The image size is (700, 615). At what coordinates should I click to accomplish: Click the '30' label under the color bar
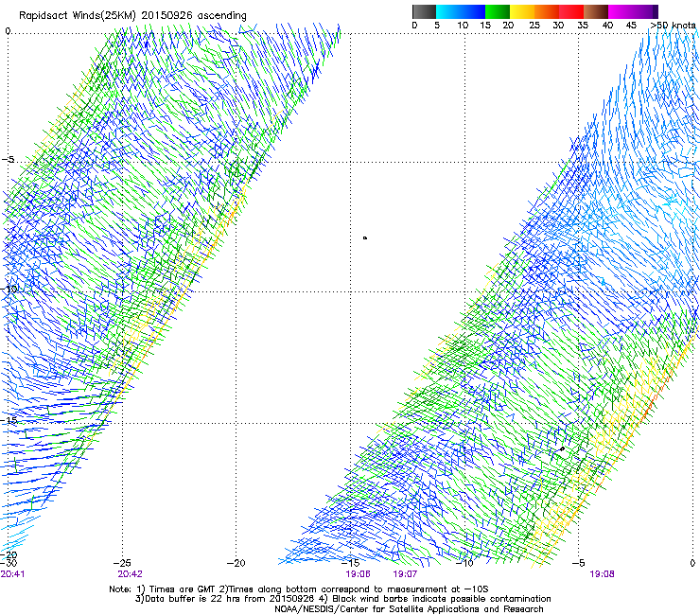558,26
